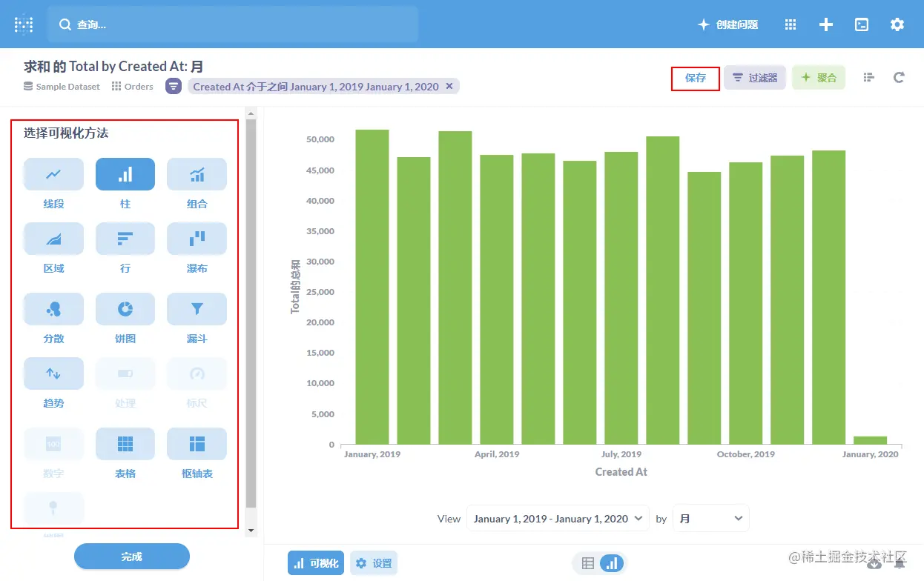Viewport: 924px width, 581px height.
Task: Open the 过滤器 filter button
Action: [755, 78]
